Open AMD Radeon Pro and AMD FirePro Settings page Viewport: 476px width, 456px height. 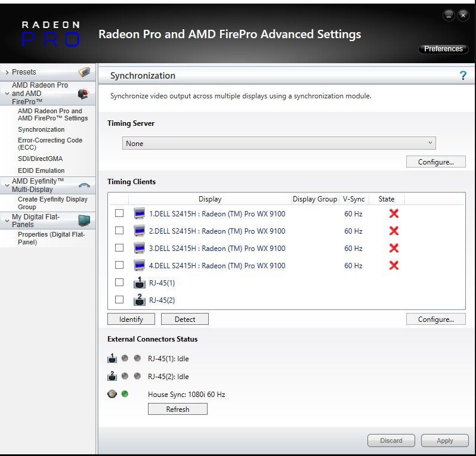tap(53, 114)
